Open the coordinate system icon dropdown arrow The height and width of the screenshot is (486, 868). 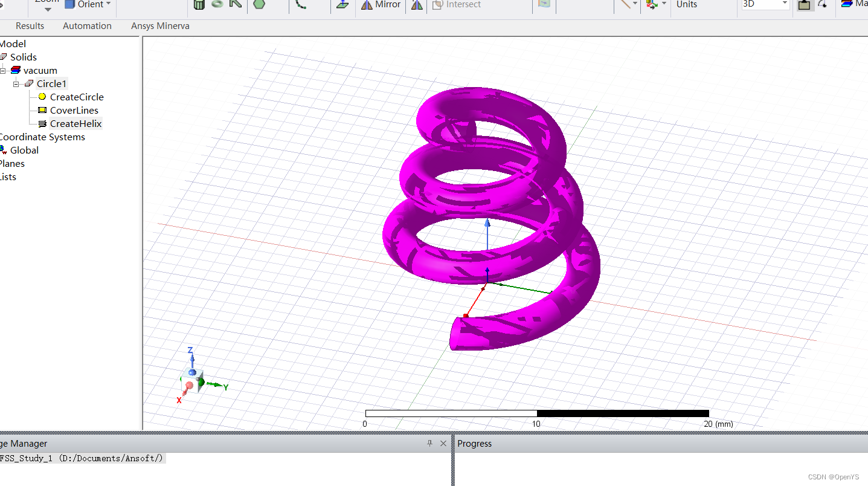point(664,4)
